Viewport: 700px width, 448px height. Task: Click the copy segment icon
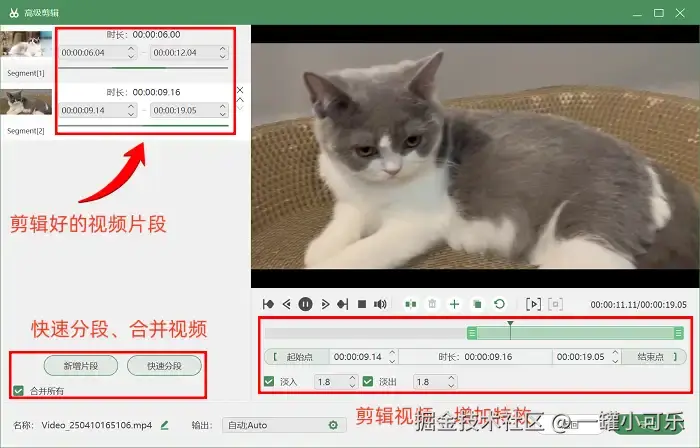[x=477, y=304]
